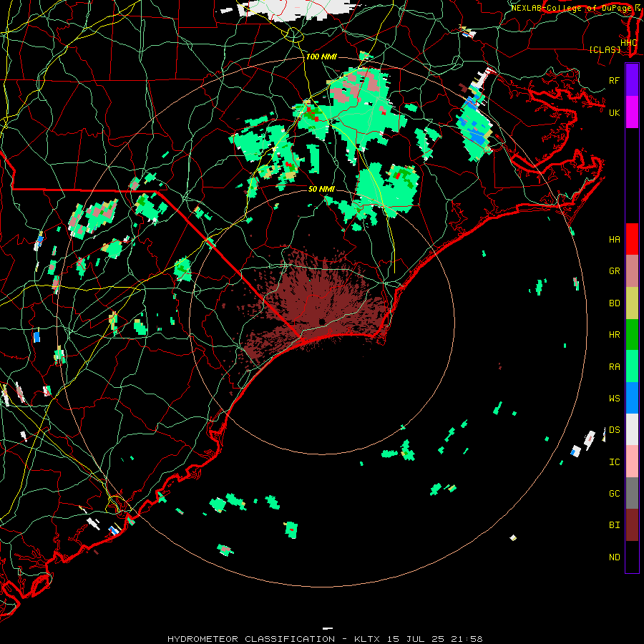Click the WS blue legend swatch
The height and width of the screenshot is (644, 644).
click(x=632, y=398)
